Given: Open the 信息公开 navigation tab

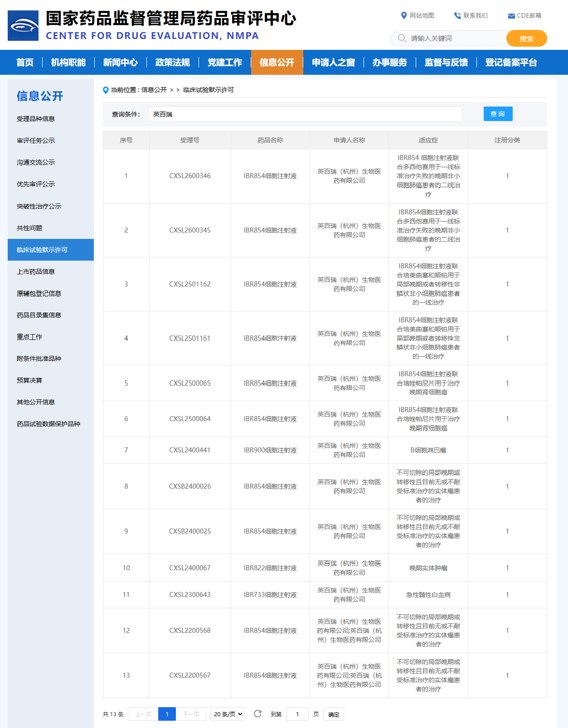Looking at the screenshot, I should [x=277, y=62].
